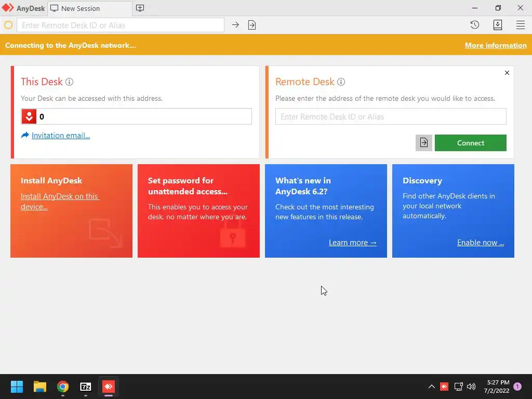Open the hamburger main menu
The image size is (532, 399).
click(x=521, y=25)
